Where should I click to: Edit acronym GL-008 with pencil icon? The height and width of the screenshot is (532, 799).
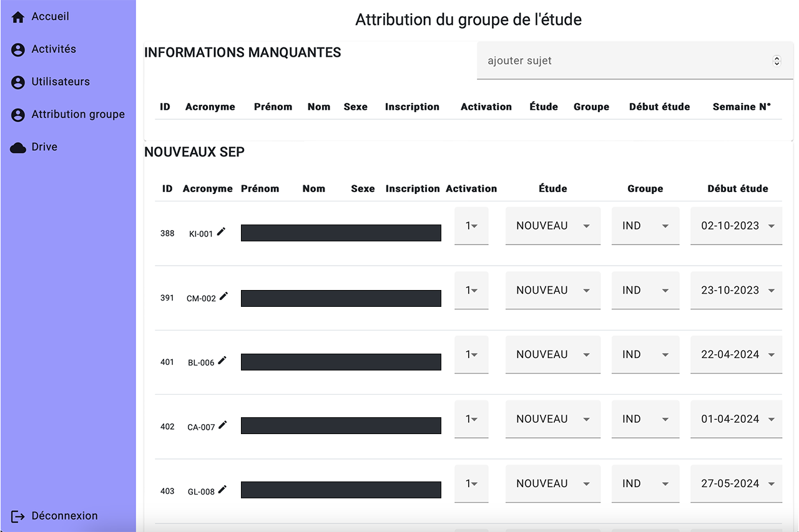222,490
